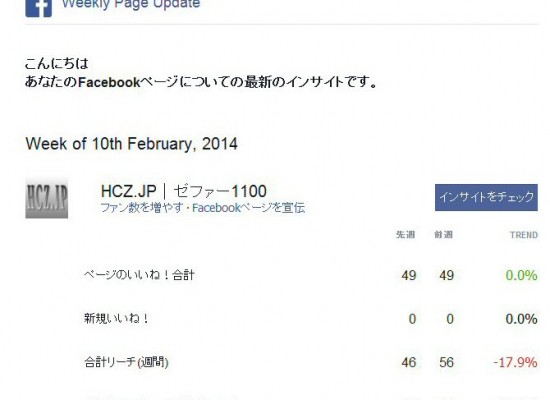Click the Week of 10th February, 2014 heading
The width and height of the screenshot is (550, 400).
(x=132, y=144)
